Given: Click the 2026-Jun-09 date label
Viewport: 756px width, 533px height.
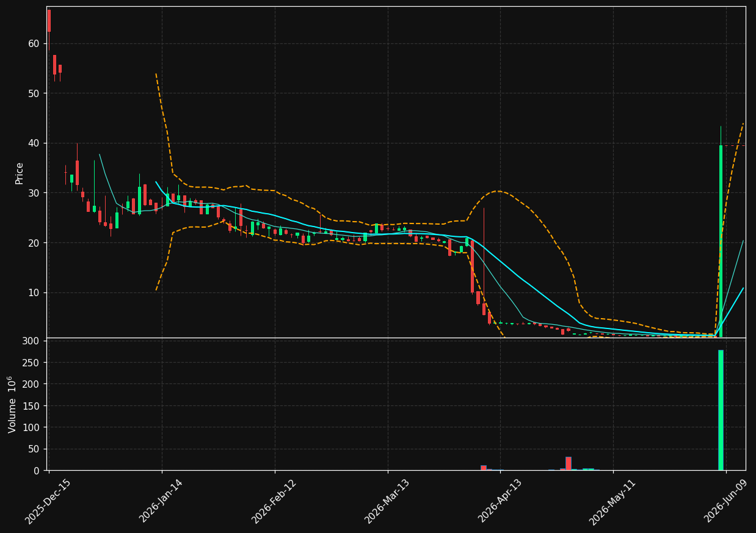Looking at the screenshot, I should tap(725, 501).
